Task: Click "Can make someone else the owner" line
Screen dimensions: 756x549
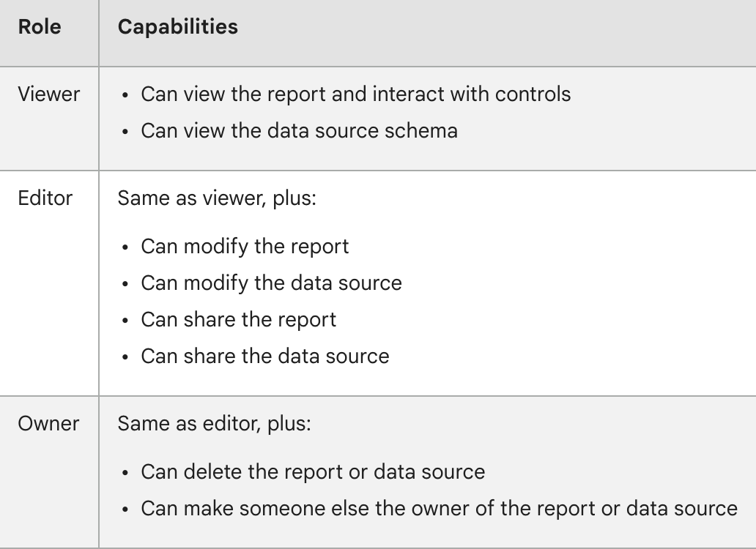Action: tap(439, 508)
